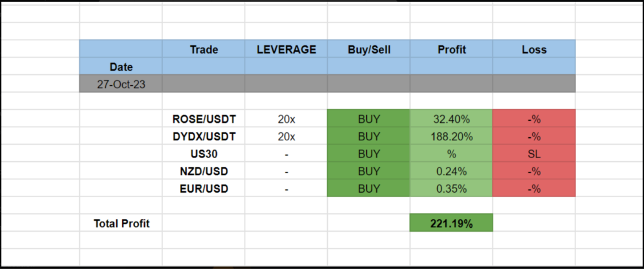644x272 pixels.
Task: Select the ROSE/USDT trade cell
Action: click(x=203, y=118)
